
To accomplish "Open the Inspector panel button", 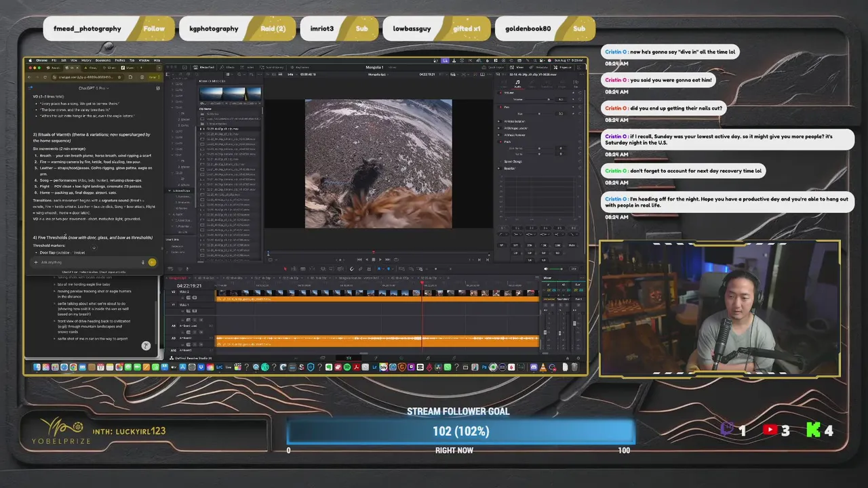I will point(562,68).
